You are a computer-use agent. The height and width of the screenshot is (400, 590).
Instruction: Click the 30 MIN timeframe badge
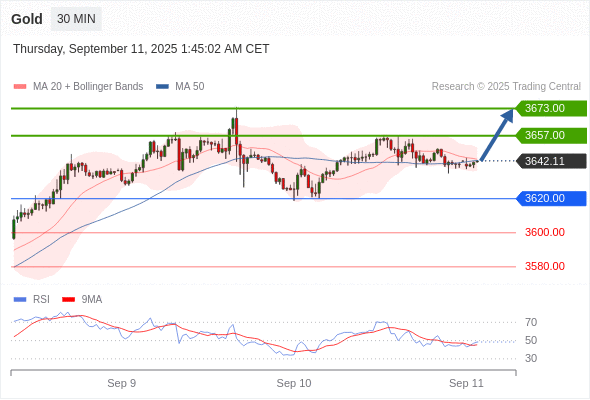coord(76,19)
